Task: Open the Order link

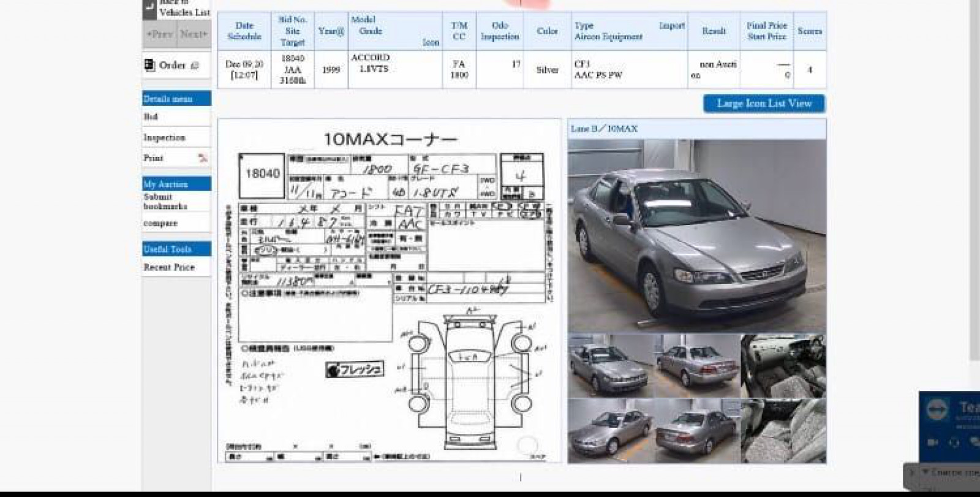Action: point(172,65)
